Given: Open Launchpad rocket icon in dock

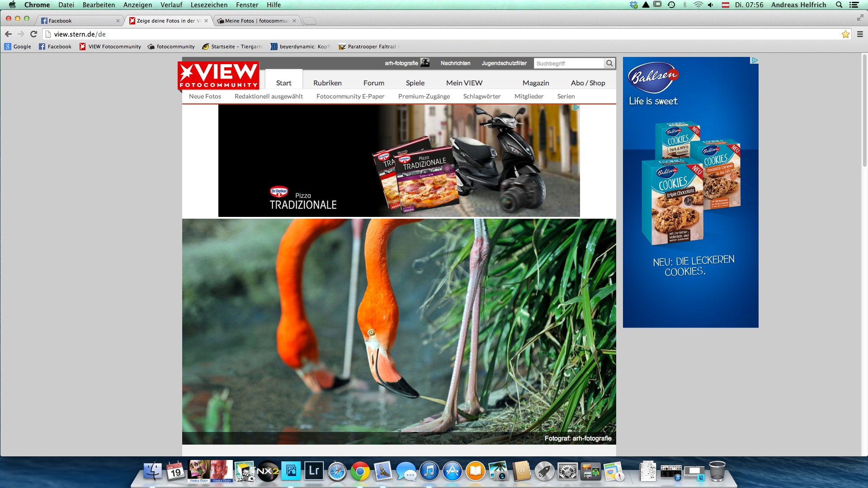Looking at the screenshot, I should pos(545,472).
